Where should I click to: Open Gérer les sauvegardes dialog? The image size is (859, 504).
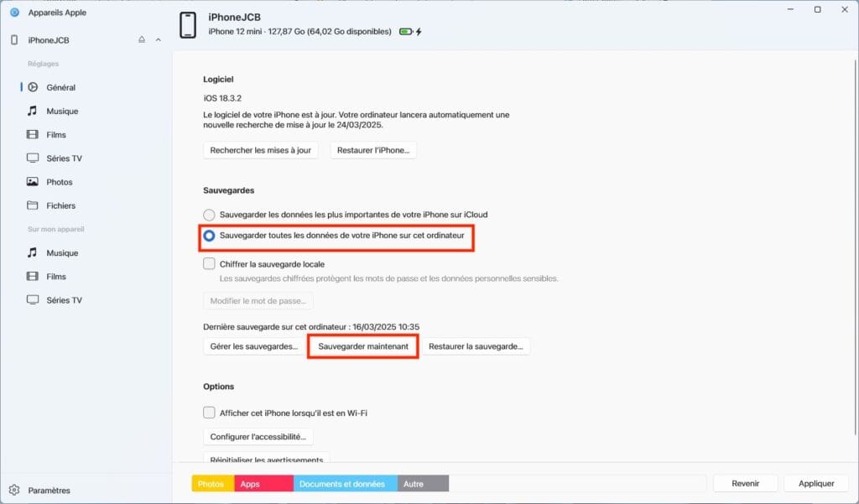254,346
